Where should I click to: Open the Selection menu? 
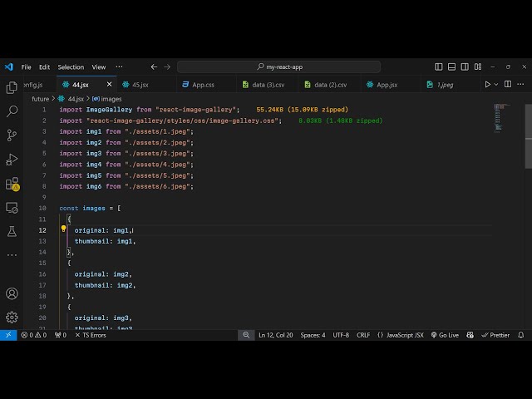(x=71, y=66)
